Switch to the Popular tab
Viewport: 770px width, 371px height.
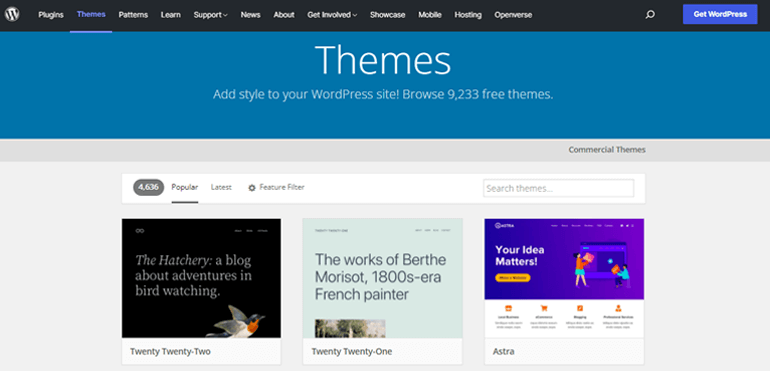[185, 187]
